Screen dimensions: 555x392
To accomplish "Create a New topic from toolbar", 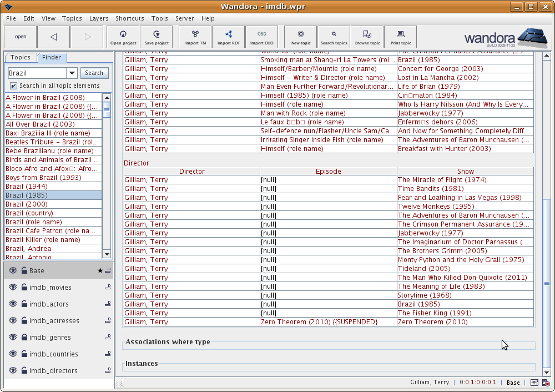I will tap(301, 37).
